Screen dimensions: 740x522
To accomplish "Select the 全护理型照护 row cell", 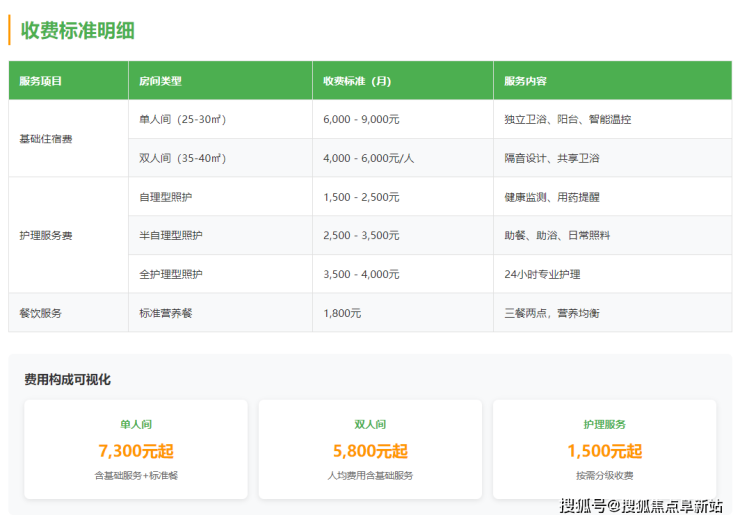I will point(171,274).
